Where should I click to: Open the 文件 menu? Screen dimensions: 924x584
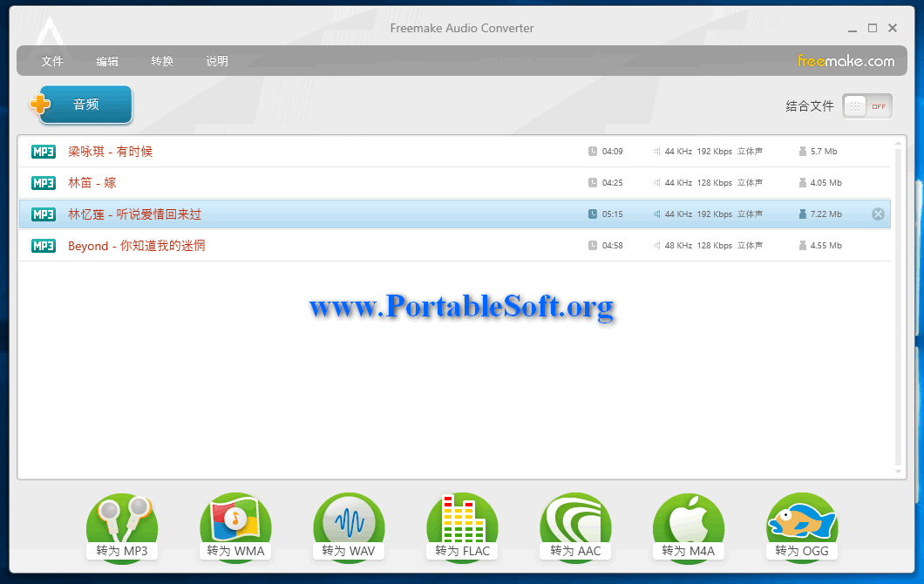coord(51,61)
